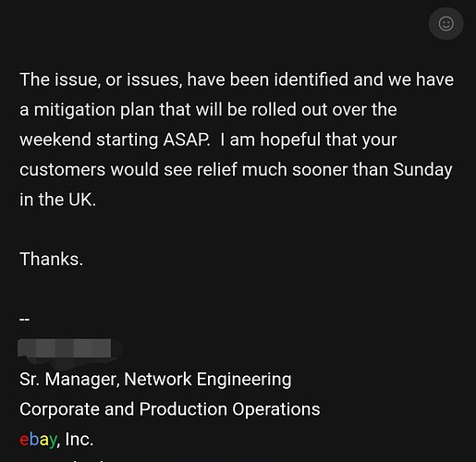The image size is (476, 462).
Task: Click the word "identified" in first line
Action: 311,79
